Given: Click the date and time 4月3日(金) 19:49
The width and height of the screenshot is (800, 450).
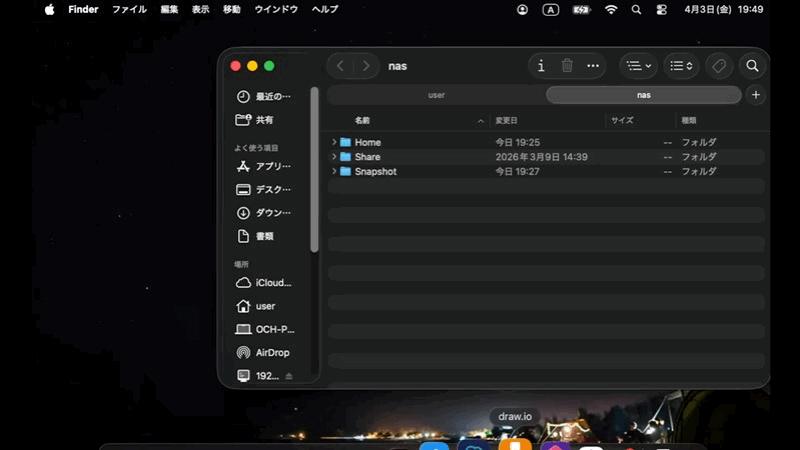Looking at the screenshot, I should 723,9.
